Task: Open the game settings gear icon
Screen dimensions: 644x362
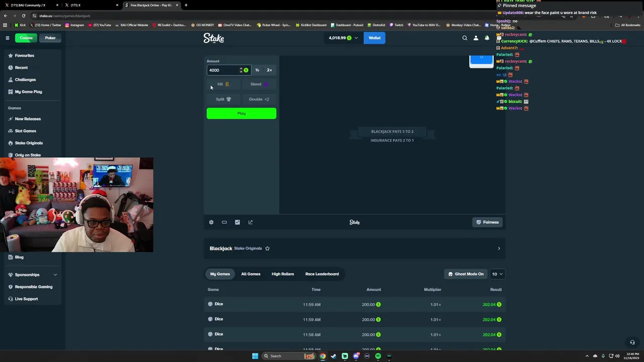Action: [211, 222]
